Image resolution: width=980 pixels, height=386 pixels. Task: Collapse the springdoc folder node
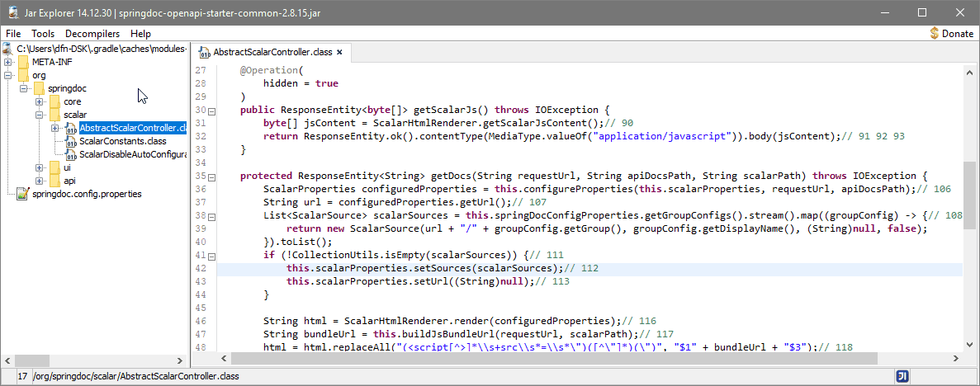pos(23,88)
